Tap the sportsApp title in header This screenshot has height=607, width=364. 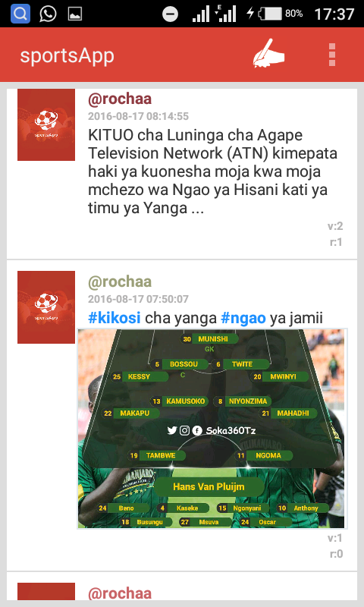(x=67, y=55)
